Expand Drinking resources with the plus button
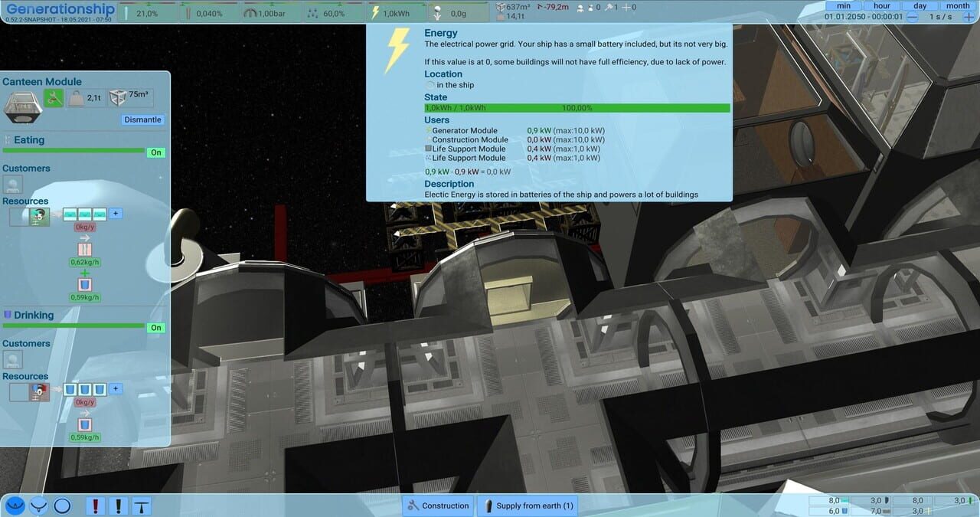The width and height of the screenshot is (980, 517). point(115,388)
